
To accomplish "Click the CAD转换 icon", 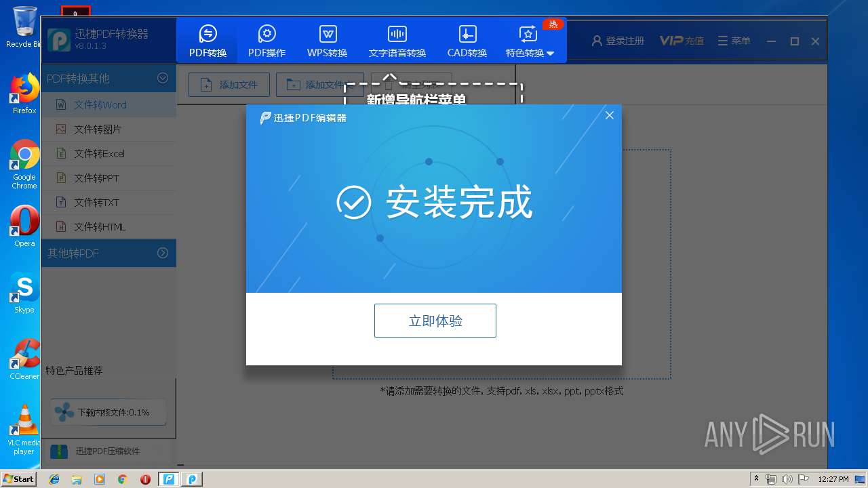I will 467,33.
